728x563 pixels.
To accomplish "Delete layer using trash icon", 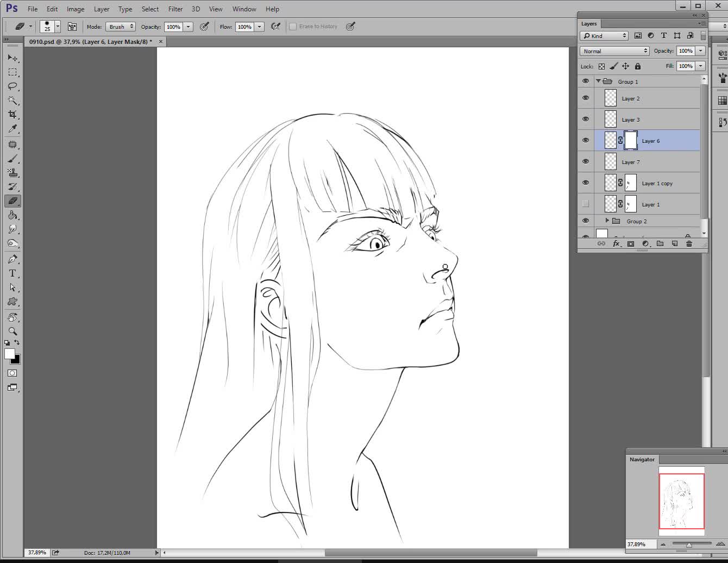I will tap(689, 244).
